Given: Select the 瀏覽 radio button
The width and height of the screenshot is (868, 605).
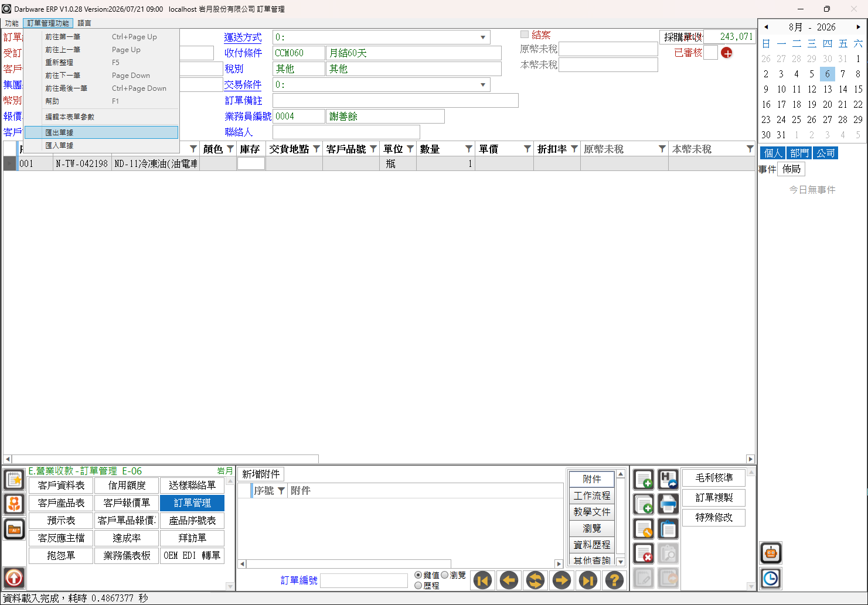Looking at the screenshot, I should (x=445, y=575).
